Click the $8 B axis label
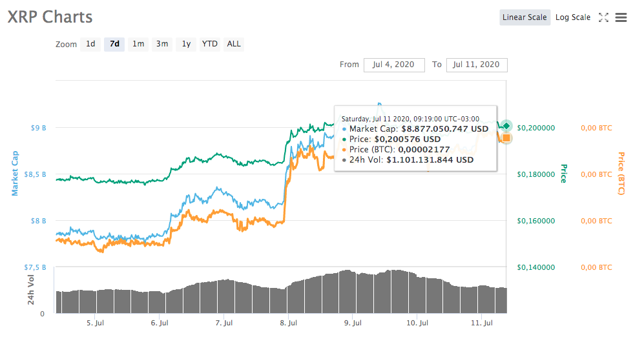This screenshot has width=644, height=337. point(38,221)
